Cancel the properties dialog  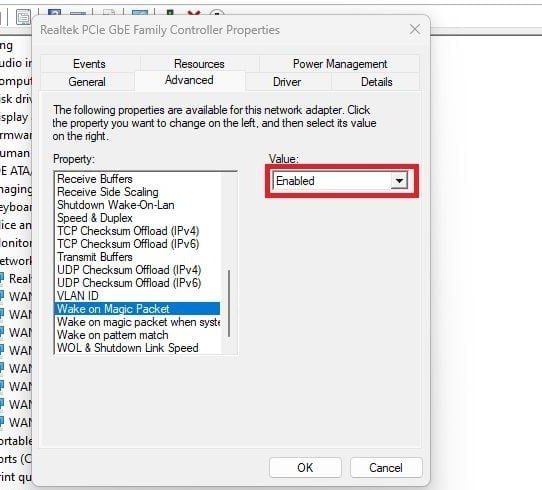point(386,468)
